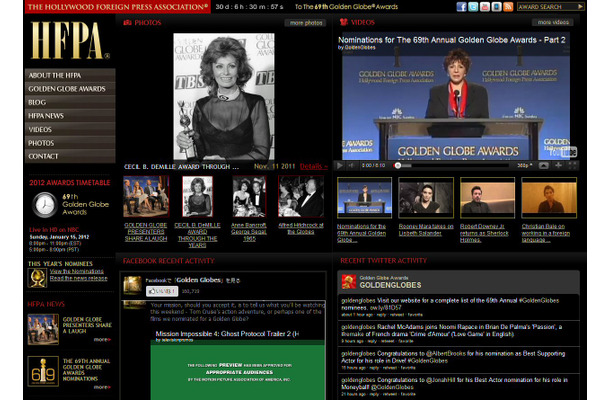Click the Anne Bancroft, George Segal 1965 link
This screenshot has height=400, width=610.
point(249,232)
